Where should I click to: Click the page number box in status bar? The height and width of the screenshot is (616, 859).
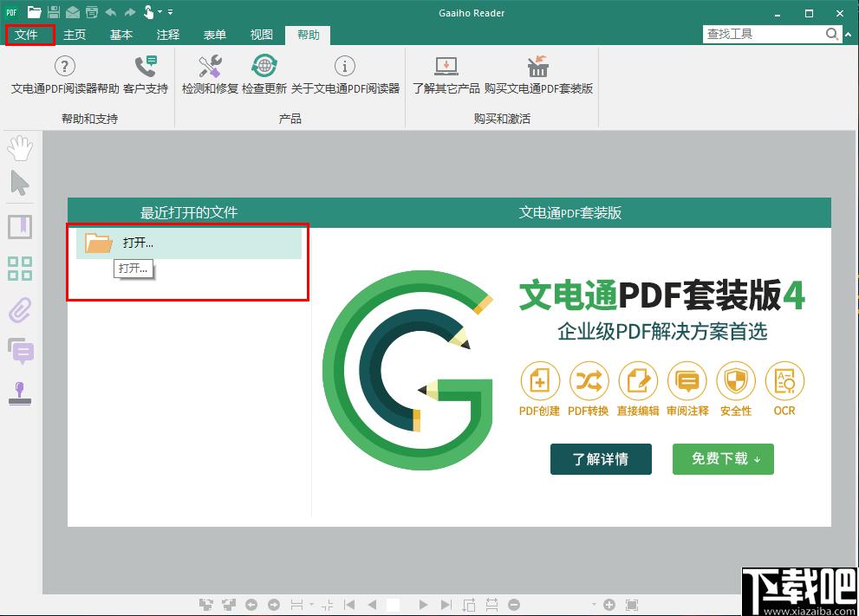(x=393, y=605)
